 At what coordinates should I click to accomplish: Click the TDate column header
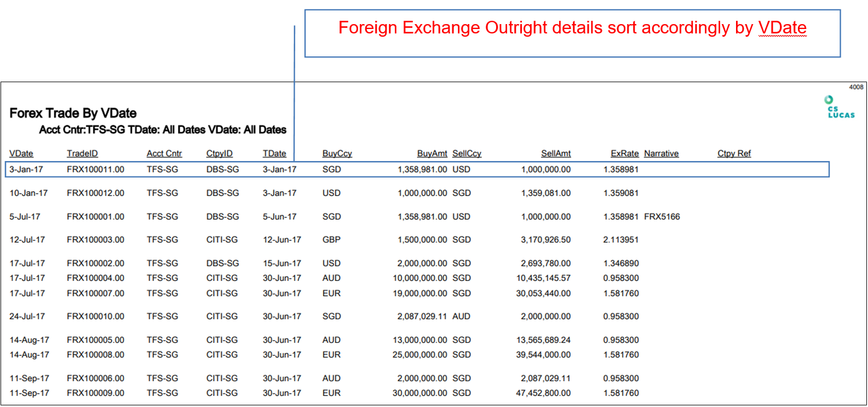pyautogui.click(x=274, y=153)
